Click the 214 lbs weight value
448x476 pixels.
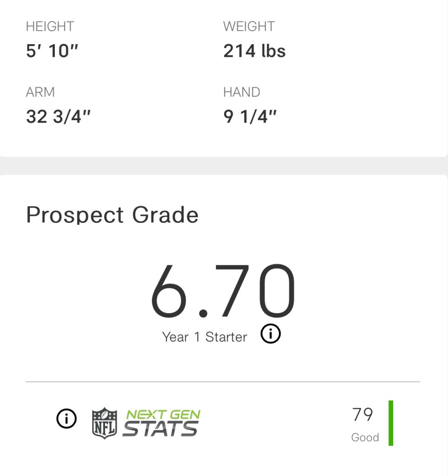(254, 51)
